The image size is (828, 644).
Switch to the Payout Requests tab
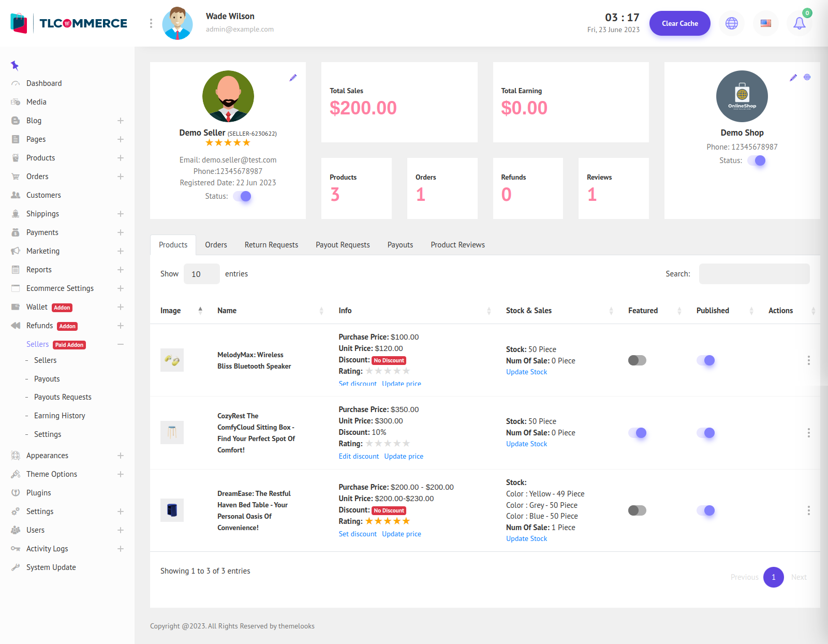pos(343,245)
